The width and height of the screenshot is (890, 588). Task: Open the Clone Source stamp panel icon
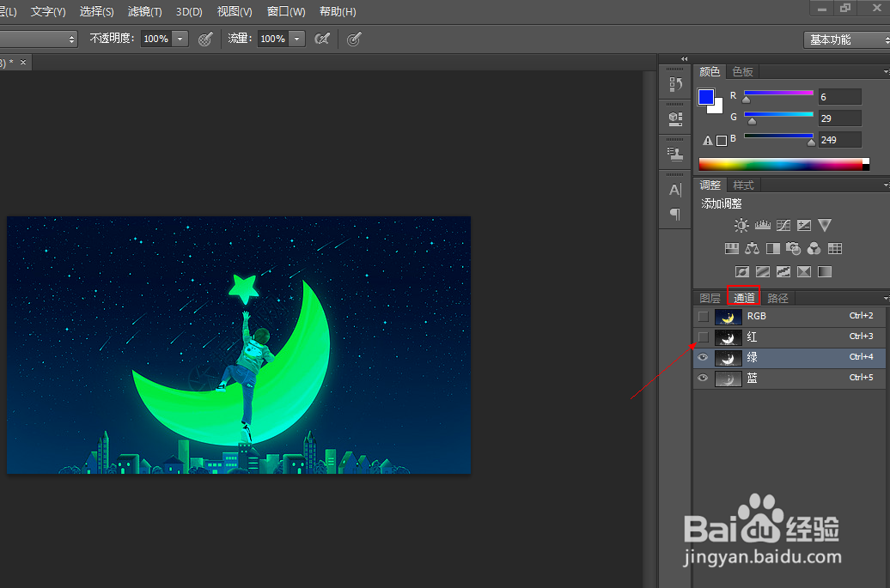coord(675,155)
